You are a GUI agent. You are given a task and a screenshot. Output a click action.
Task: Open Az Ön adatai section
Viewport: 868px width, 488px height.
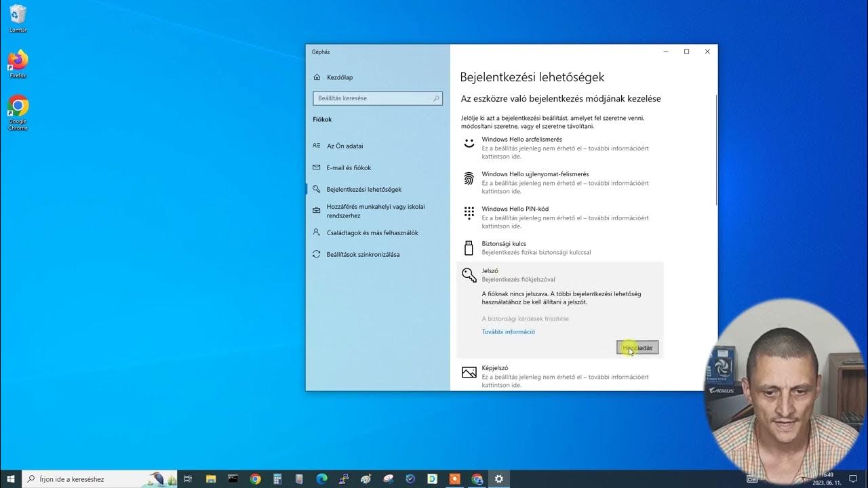pos(345,146)
